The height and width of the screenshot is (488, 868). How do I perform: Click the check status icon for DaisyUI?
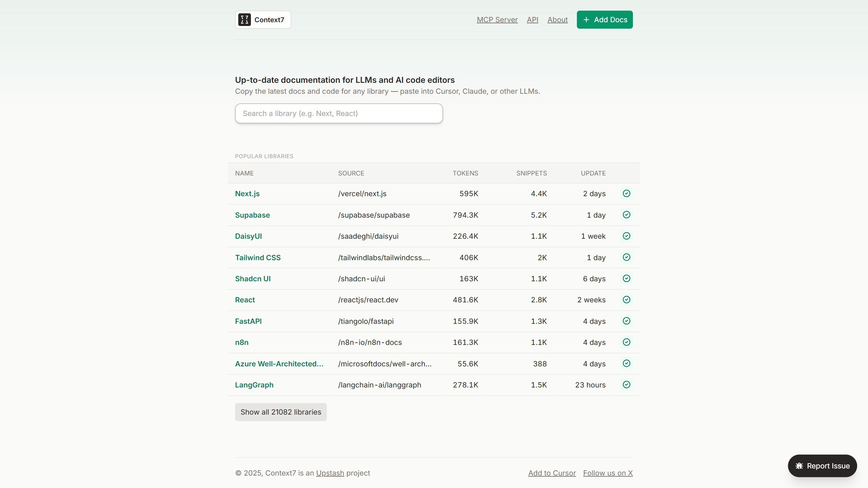coord(626,236)
